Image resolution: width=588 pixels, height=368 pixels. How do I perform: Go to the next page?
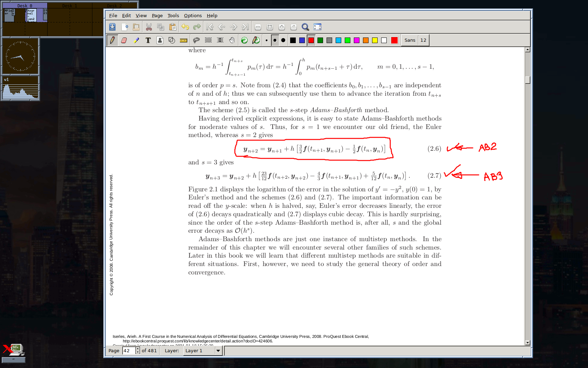(233, 27)
